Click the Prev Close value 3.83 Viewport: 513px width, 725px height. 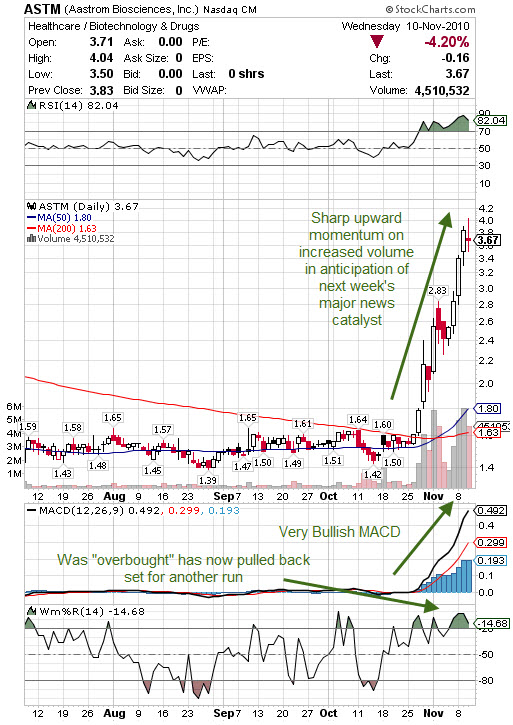[x=101, y=90]
